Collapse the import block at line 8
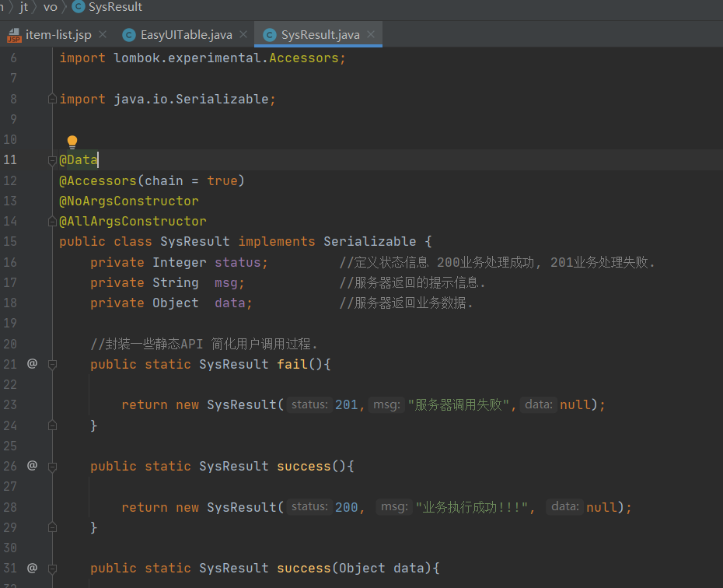The height and width of the screenshot is (588, 723). click(52, 99)
